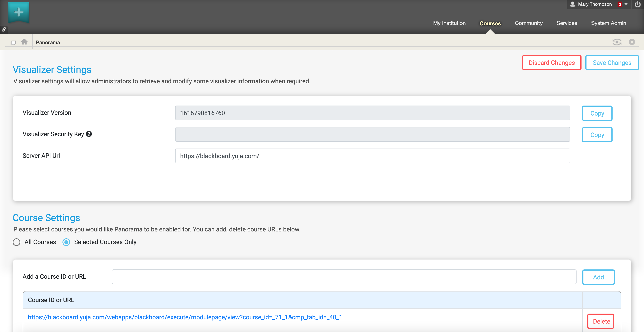The height and width of the screenshot is (332, 644).
Task: Click the user avatar icon next to Mary Thompson
Action: pyautogui.click(x=573, y=4)
